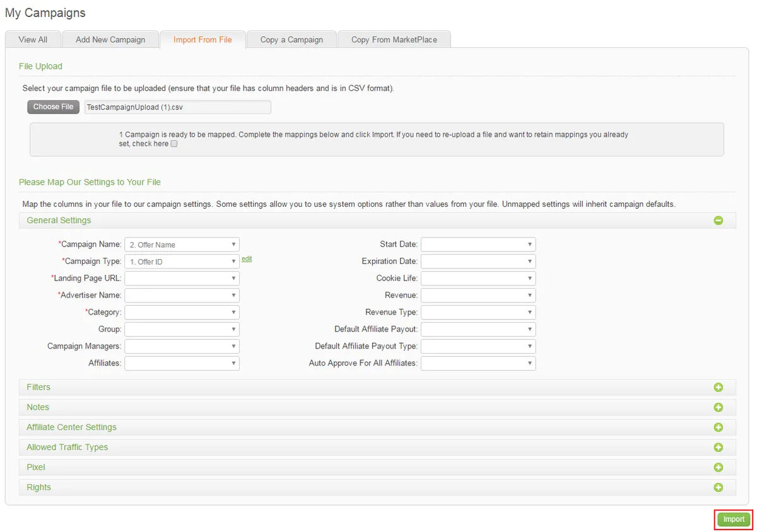Click the Choose File button

click(x=54, y=107)
